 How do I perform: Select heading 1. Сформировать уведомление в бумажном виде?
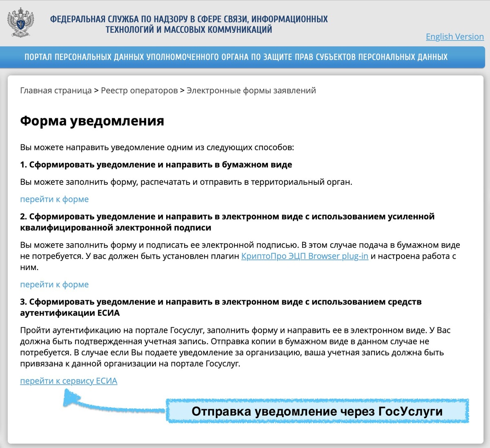click(x=156, y=165)
